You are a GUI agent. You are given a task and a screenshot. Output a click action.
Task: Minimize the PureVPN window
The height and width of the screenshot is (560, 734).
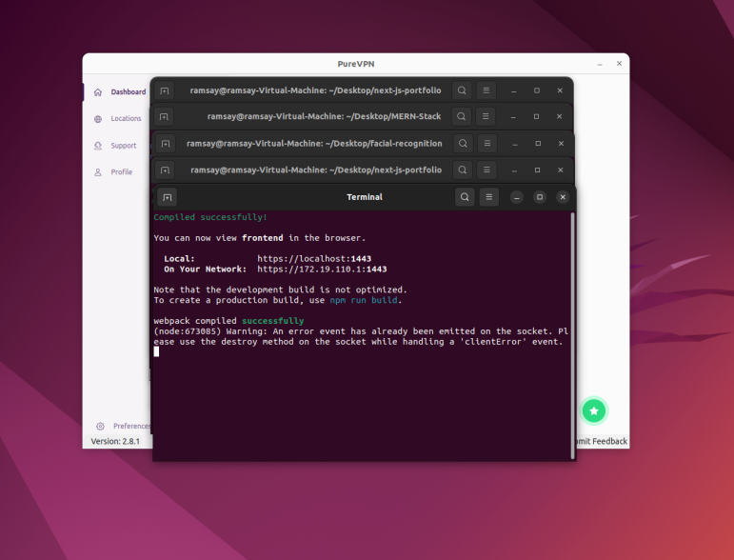tap(599, 64)
